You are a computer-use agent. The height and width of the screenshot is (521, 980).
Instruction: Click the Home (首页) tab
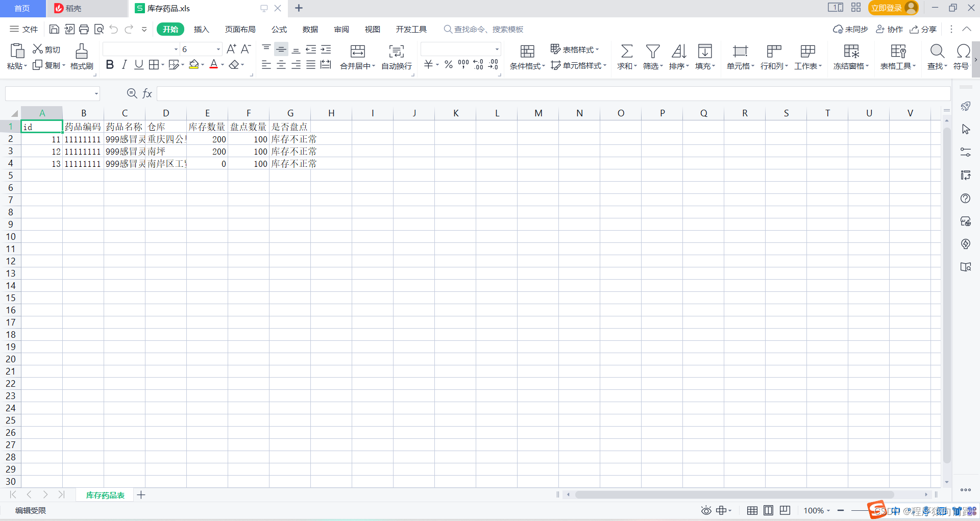[x=22, y=8]
